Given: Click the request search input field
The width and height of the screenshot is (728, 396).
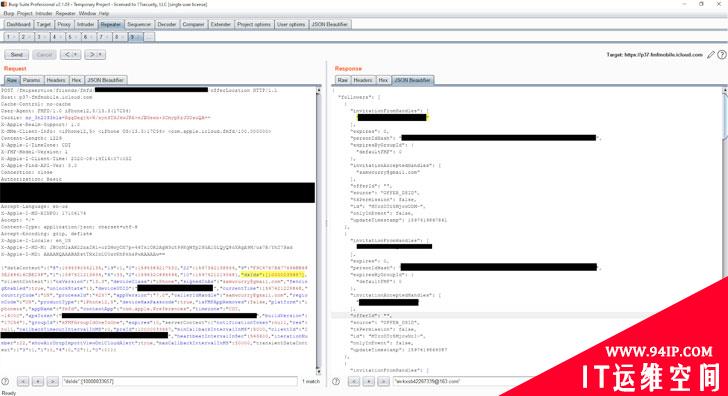Looking at the screenshot, I should 180,381.
